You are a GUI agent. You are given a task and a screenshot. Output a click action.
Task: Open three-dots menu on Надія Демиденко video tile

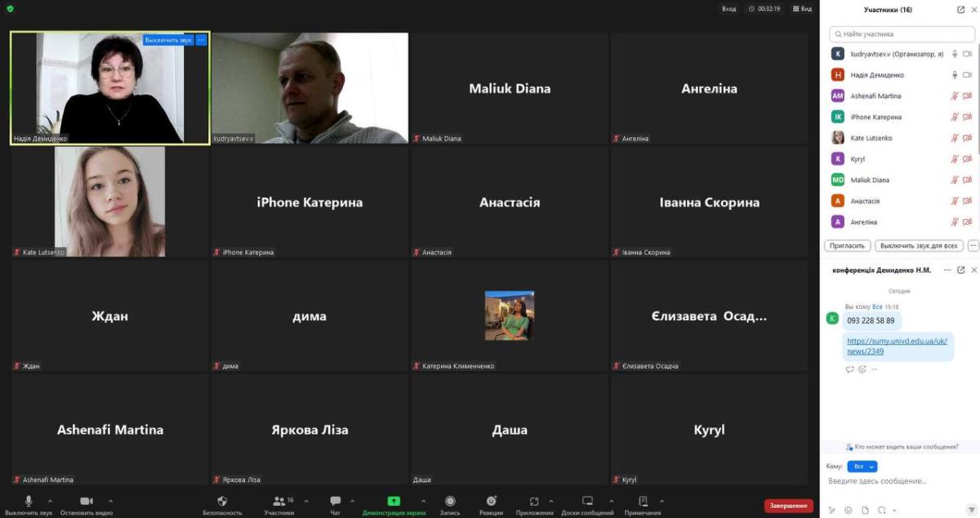pos(202,40)
